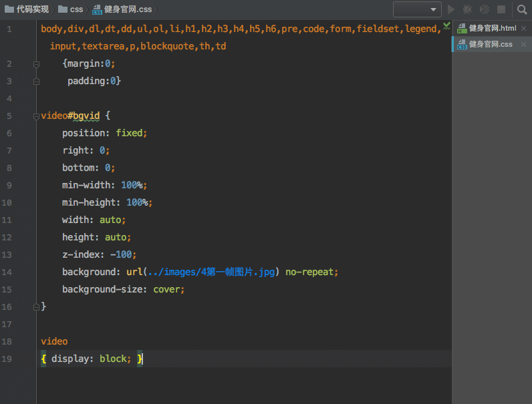Select the 健身官网.css tab
This screenshot has height=404, width=532.
[x=490, y=44]
